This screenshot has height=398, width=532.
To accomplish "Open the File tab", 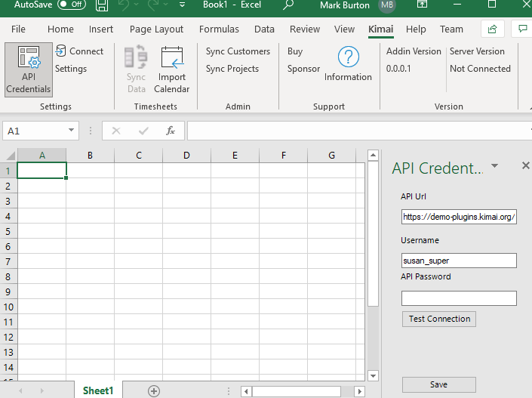I will pos(18,29).
